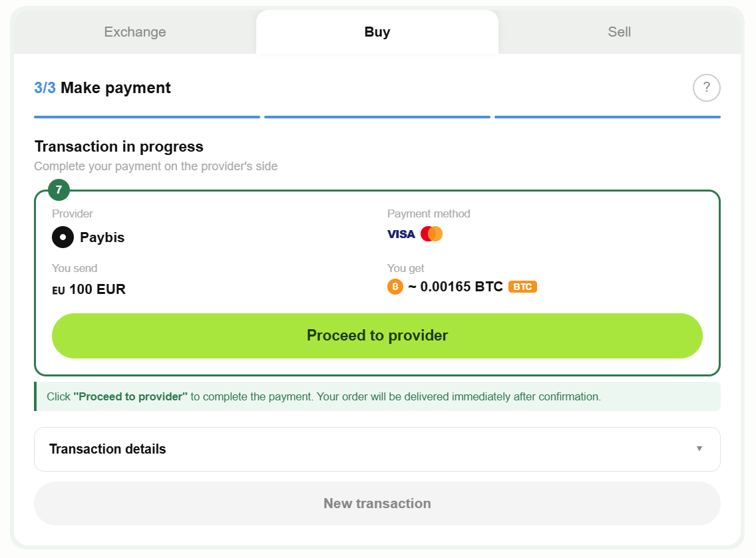This screenshot has width=756, height=558.
Task: Expand the Transaction details section
Action: point(377,449)
